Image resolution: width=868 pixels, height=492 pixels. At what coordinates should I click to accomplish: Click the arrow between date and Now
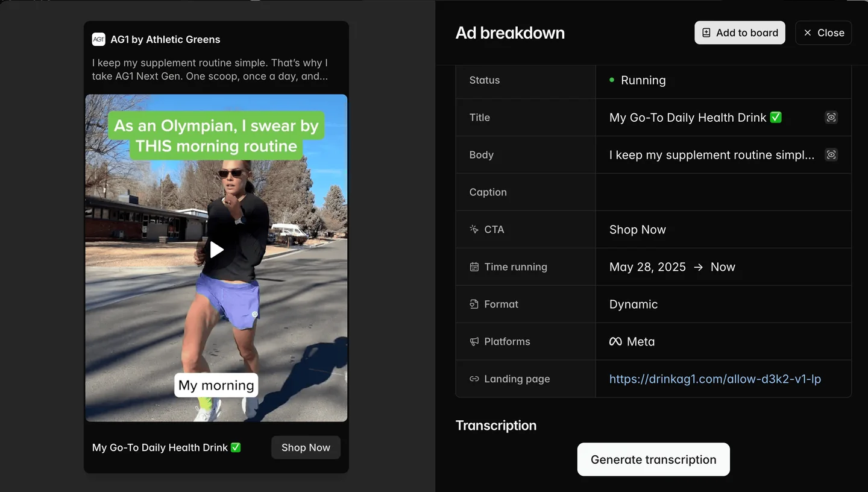[x=698, y=267]
